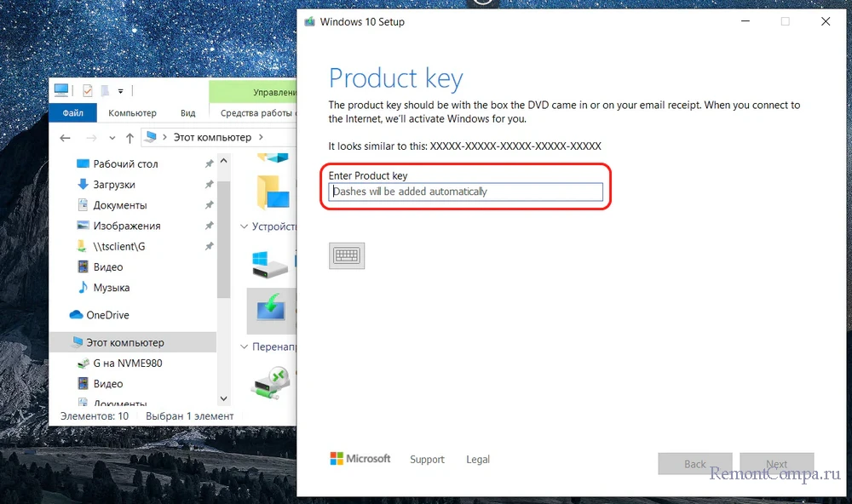
Task: Open the Файл menu tab
Action: click(x=72, y=113)
